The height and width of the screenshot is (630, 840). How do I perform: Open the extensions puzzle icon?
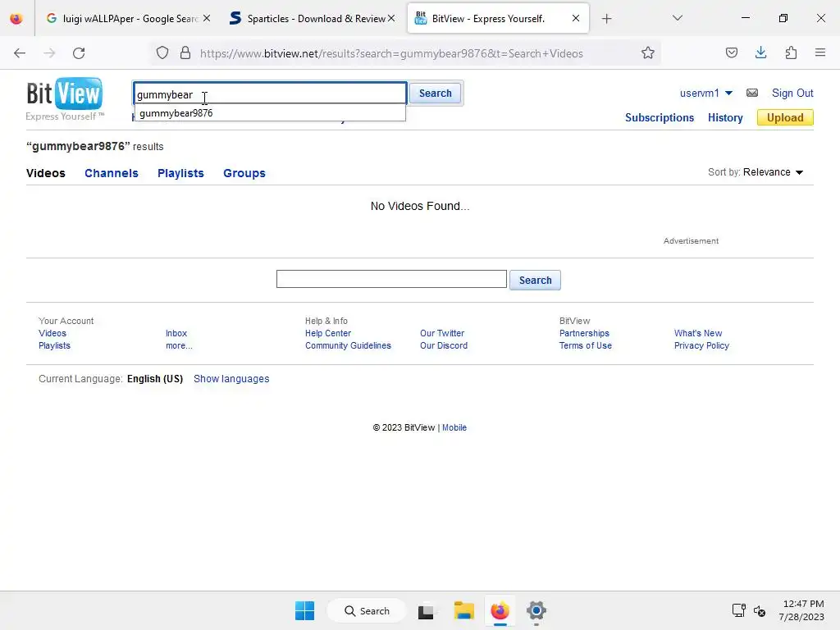[791, 52]
